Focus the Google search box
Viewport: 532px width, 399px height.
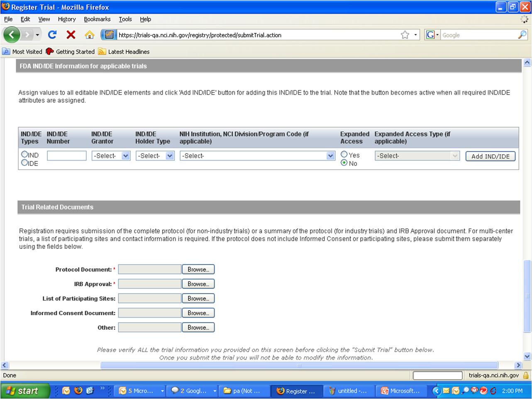[478, 35]
